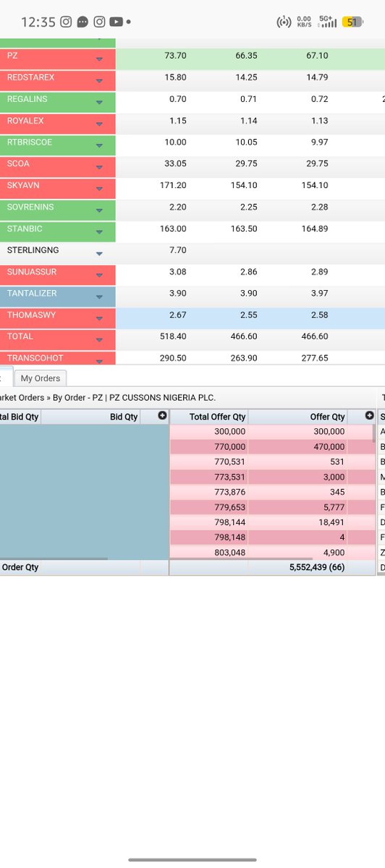Screen dimensions: 385x868
Task: Click the plus icon beside Bid Qty header
Action: pyautogui.click(x=162, y=416)
